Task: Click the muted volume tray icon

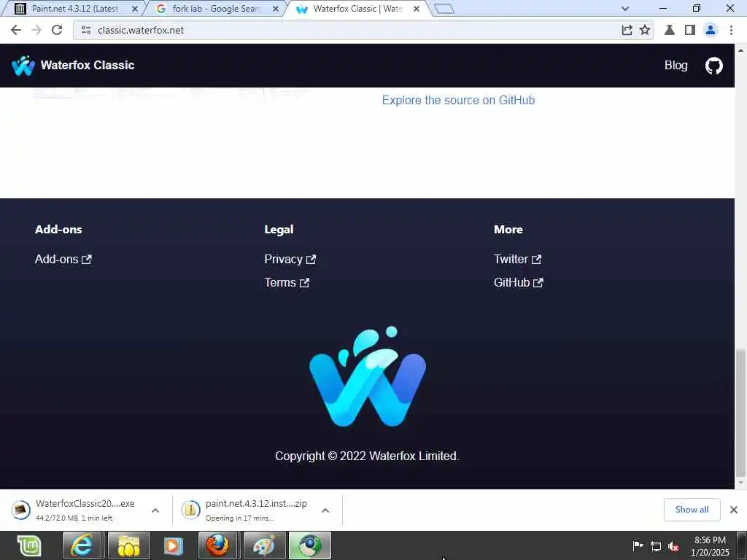Action: 673,546
